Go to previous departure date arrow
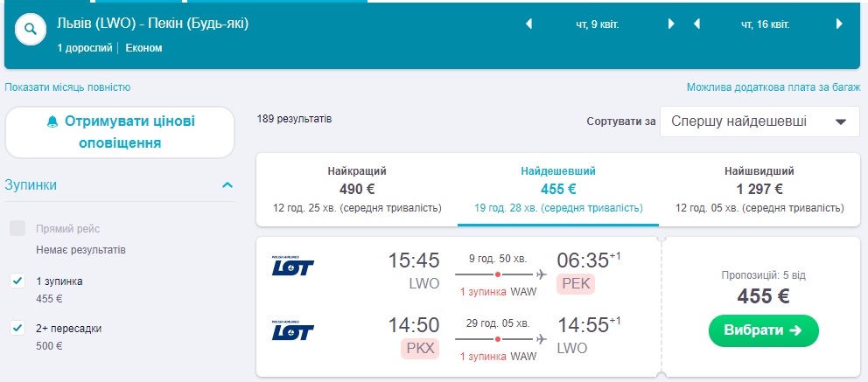The width and height of the screenshot is (868, 382). [x=528, y=24]
